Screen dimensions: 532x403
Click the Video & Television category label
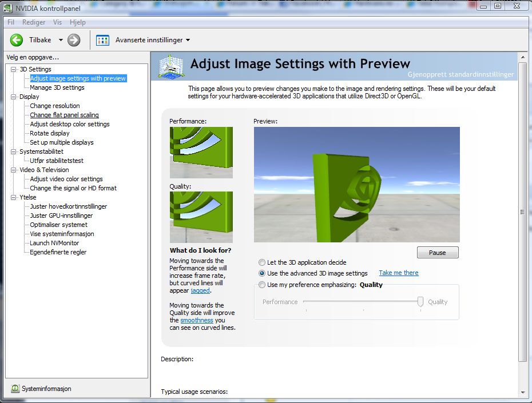(44, 170)
